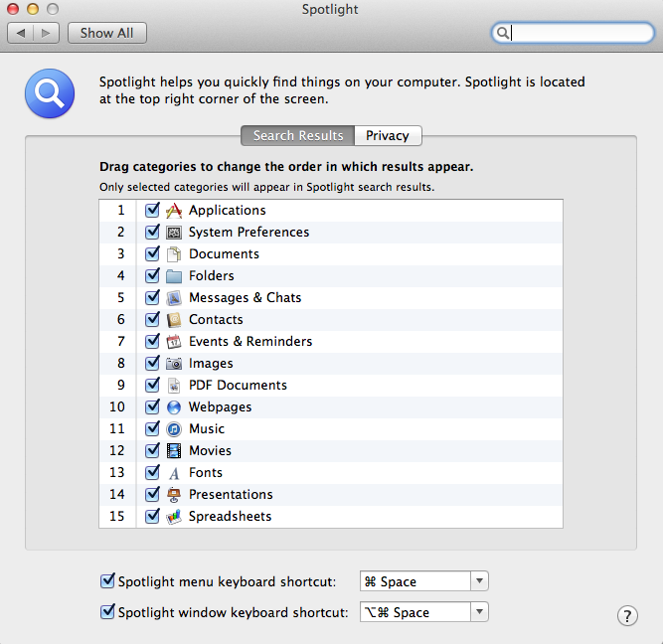Switch to the Privacy tab
This screenshot has height=644, width=663.
point(388,136)
